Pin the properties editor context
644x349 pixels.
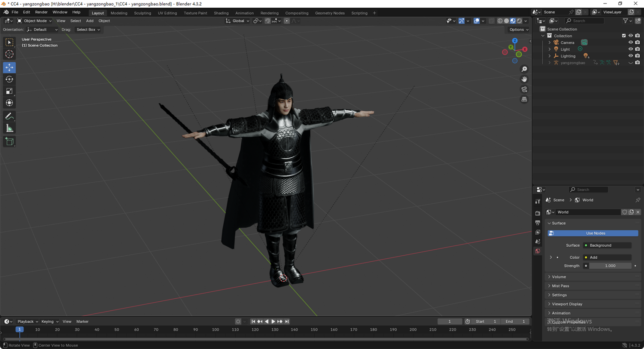[x=638, y=200]
